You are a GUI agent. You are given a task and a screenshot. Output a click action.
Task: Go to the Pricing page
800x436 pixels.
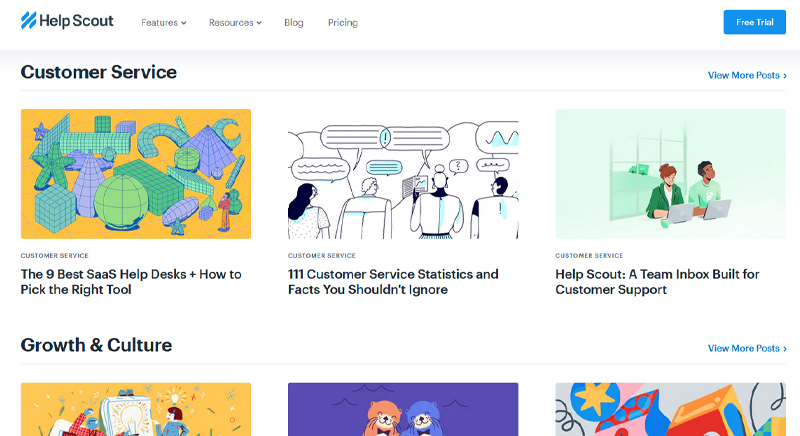(x=343, y=22)
